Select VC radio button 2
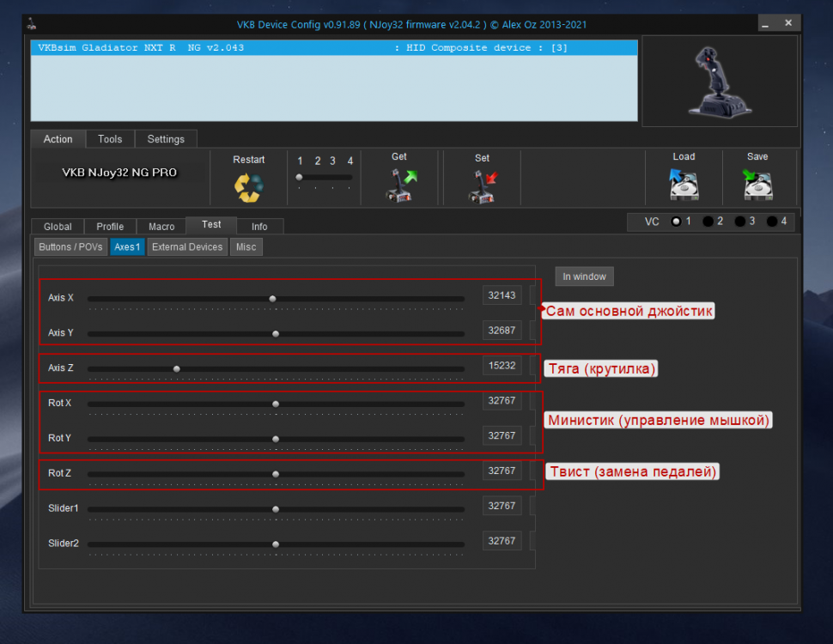 708,222
